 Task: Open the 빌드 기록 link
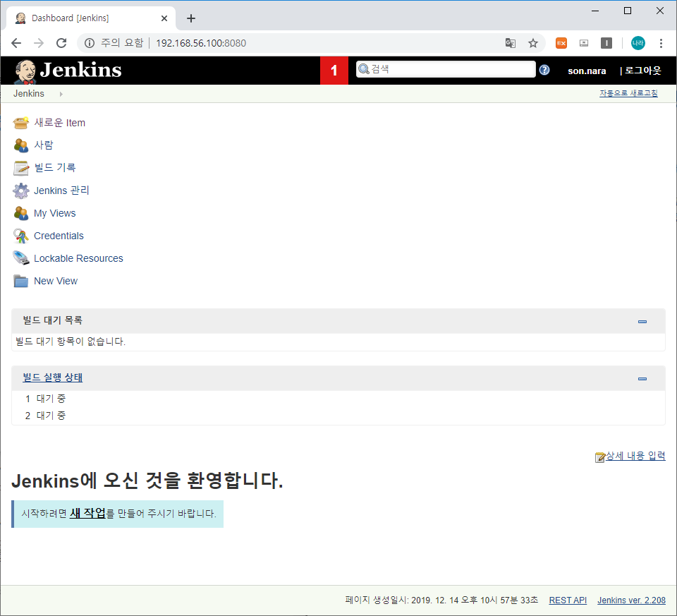[55, 168]
